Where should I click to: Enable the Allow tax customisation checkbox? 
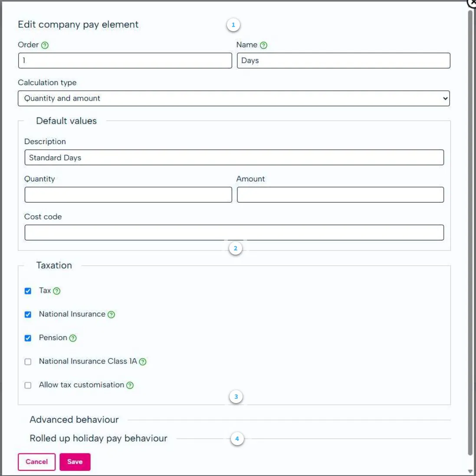click(28, 385)
